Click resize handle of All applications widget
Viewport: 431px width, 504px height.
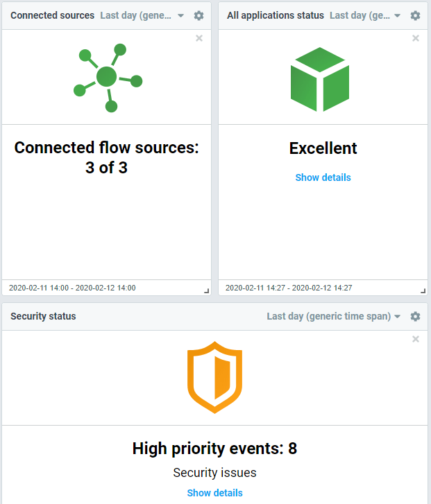click(x=423, y=291)
